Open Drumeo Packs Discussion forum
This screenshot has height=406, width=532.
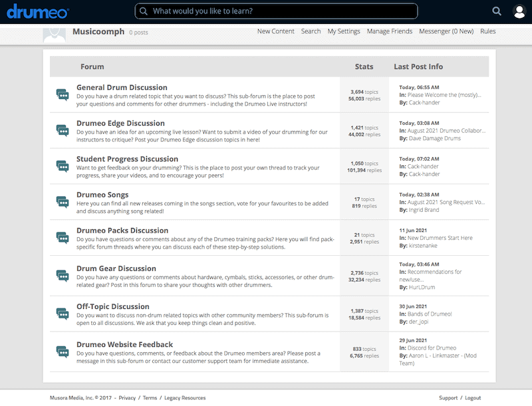pyautogui.click(x=122, y=231)
